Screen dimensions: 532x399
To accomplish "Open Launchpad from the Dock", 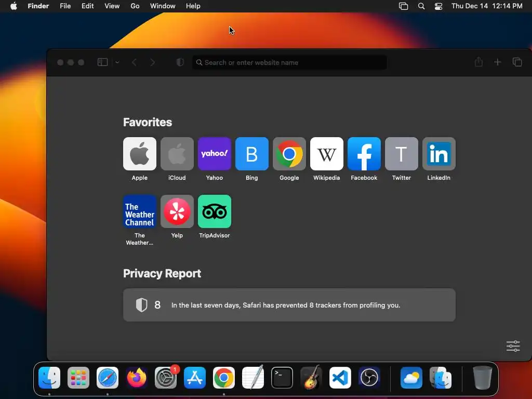I will point(78,378).
